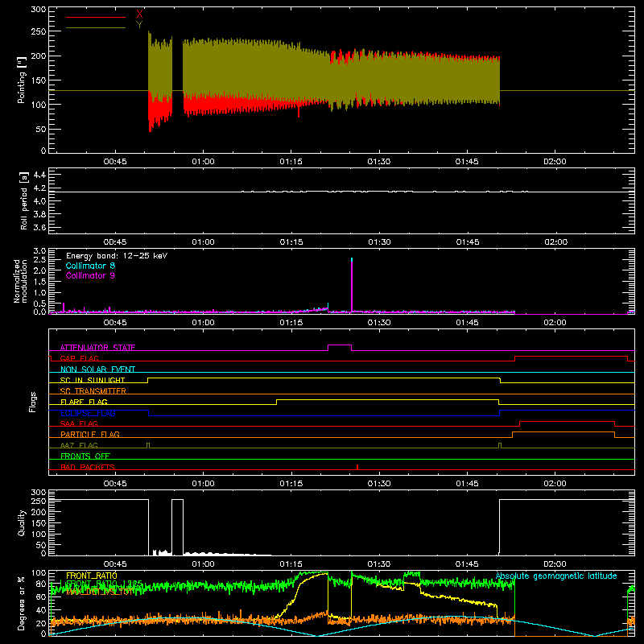
Task: Click the orange MAX_DET_VS_TOT legend label
Action: [100, 592]
